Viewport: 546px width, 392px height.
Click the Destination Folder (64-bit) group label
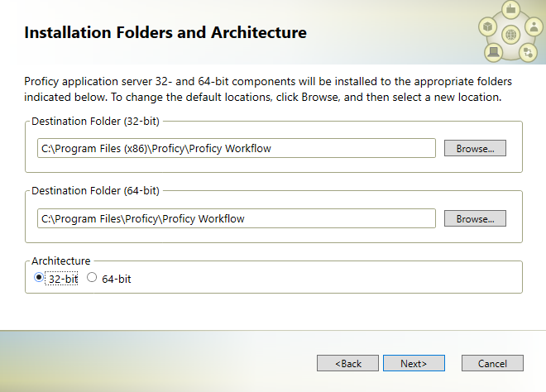pyautogui.click(x=95, y=191)
